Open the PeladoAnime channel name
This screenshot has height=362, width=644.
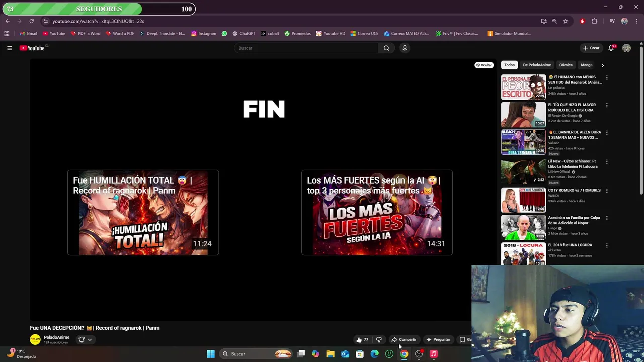(x=56, y=337)
